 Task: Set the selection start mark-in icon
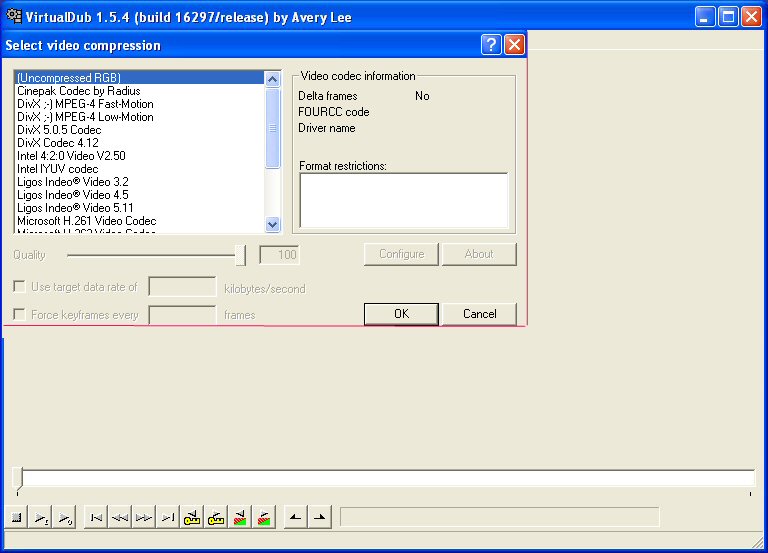[295, 517]
